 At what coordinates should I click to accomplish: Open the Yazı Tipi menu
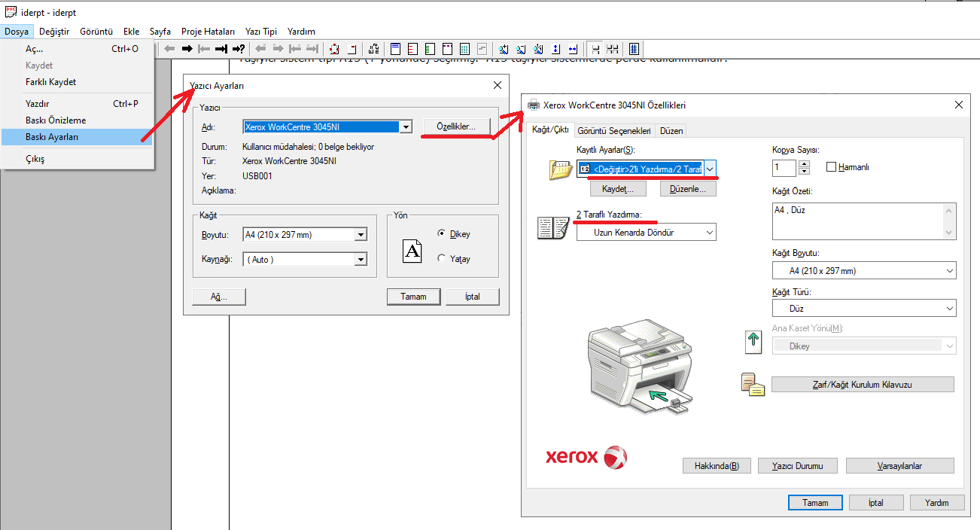coord(261,32)
